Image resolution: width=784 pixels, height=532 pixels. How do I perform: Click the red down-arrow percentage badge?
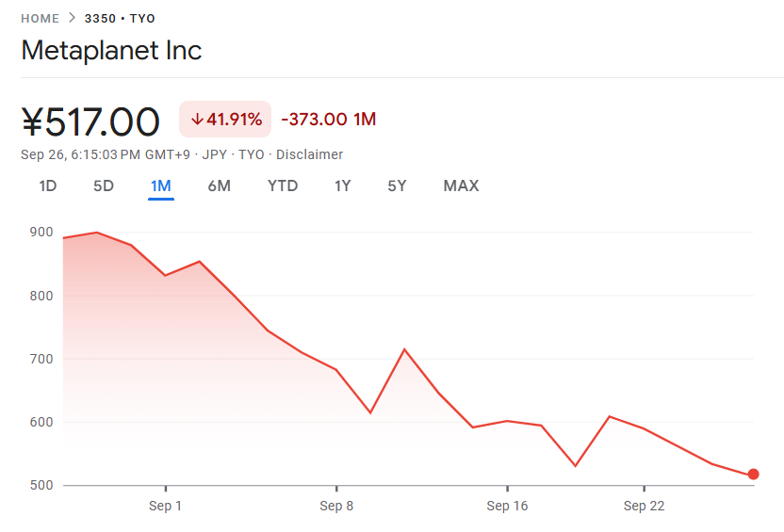[x=225, y=120]
